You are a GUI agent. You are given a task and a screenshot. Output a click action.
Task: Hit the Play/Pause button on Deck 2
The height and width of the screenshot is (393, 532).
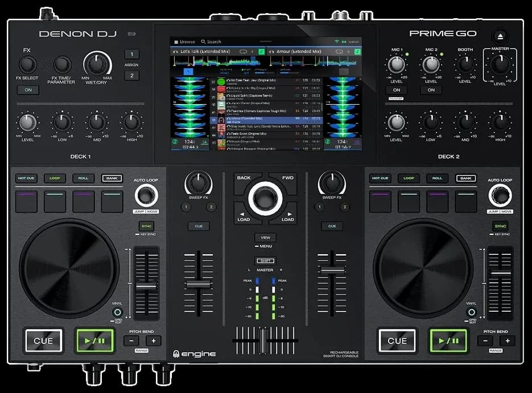tap(449, 341)
